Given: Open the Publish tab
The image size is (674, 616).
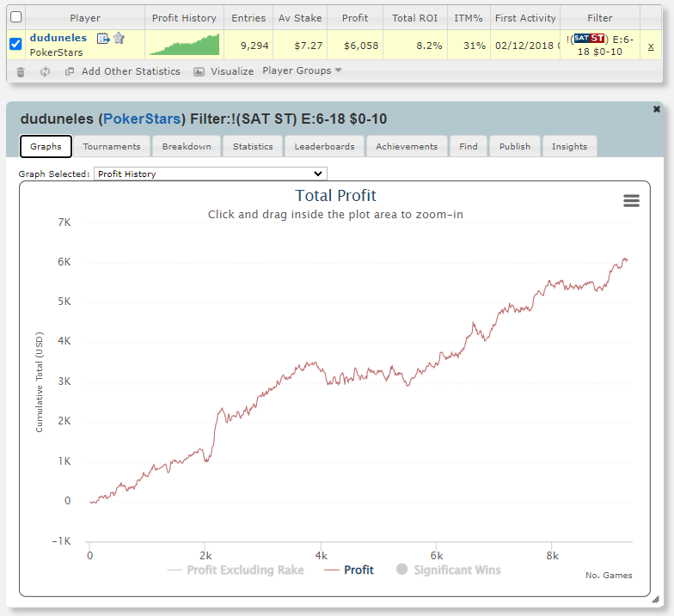Looking at the screenshot, I should [x=515, y=146].
